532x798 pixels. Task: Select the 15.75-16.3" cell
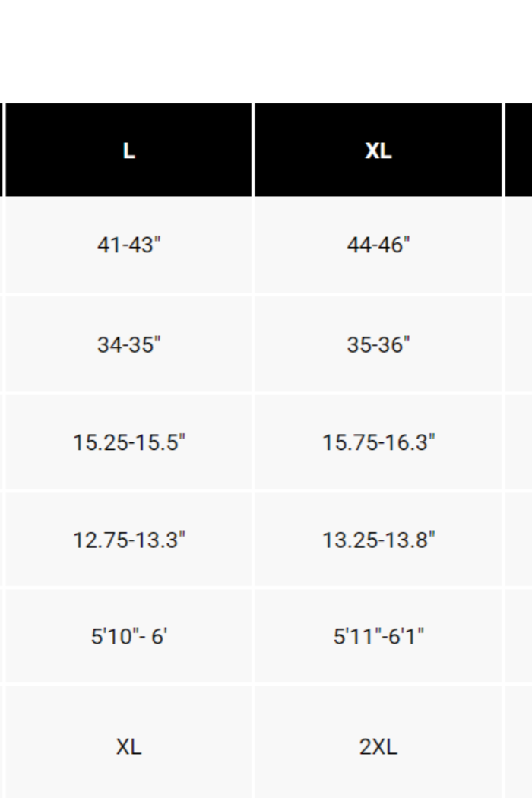coord(378,442)
